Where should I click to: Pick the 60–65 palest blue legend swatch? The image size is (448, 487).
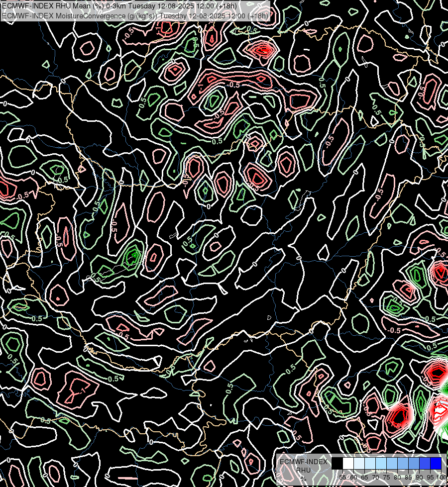pyautogui.click(x=359, y=463)
